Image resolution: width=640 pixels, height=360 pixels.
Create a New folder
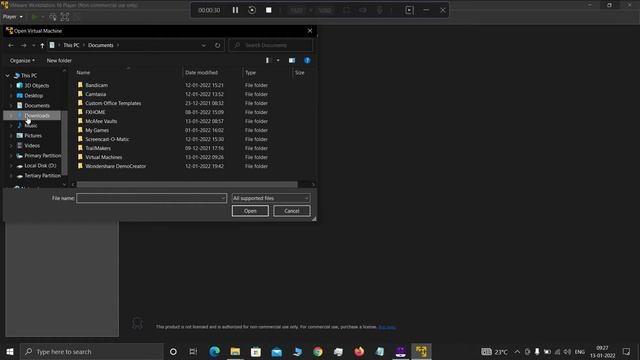59,60
